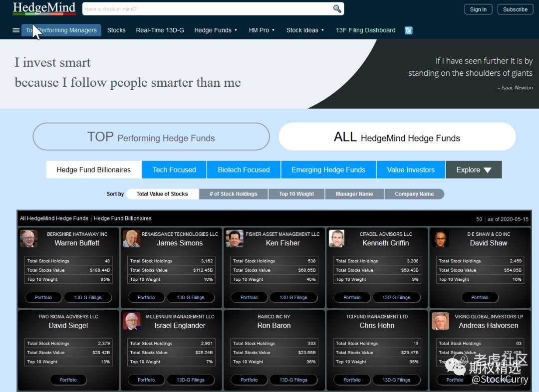Open Israel Englander's 13D-G Filings
Image resolution: width=539 pixels, height=392 pixels.
pos(191,380)
